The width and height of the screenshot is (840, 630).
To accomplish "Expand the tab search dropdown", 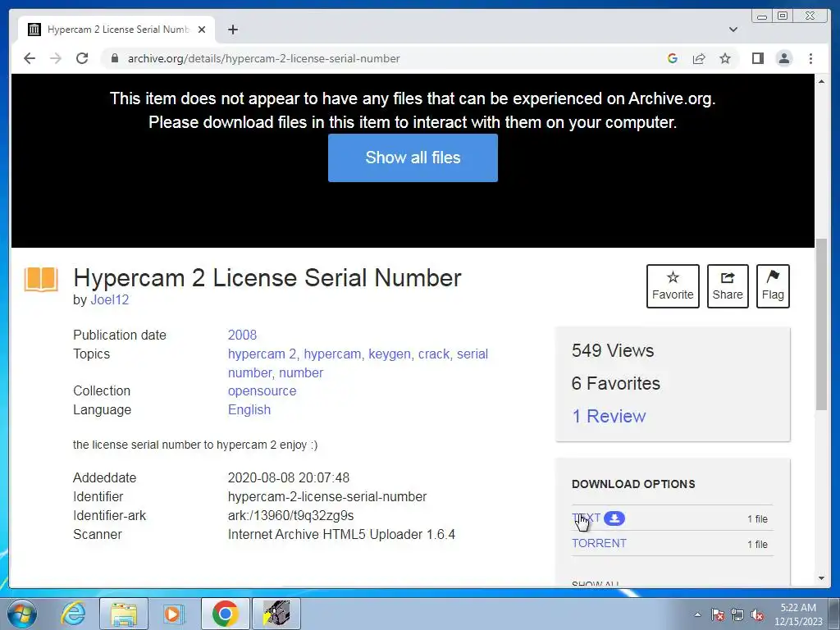I will (x=733, y=30).
